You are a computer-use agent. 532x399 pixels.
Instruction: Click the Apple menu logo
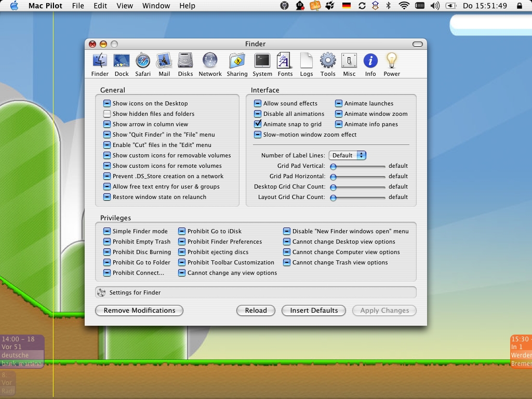coord(14,5)
